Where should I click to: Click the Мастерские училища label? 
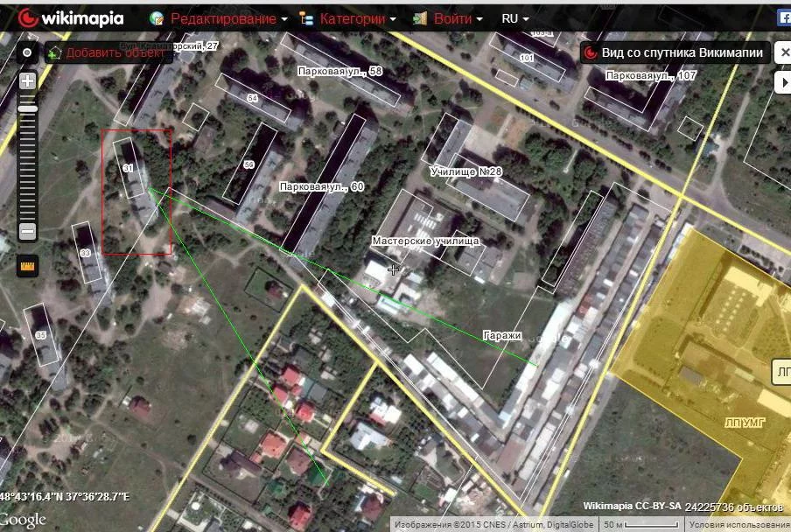click(426, 241)
